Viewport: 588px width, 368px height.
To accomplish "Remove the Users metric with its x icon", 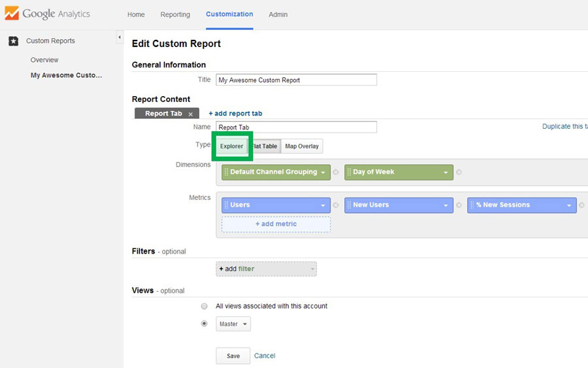I will pos(336,205).
